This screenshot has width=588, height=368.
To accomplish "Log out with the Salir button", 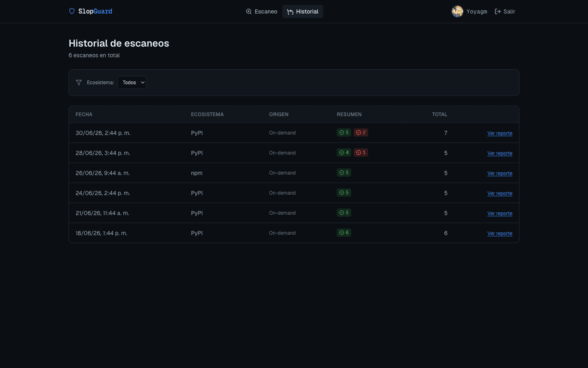I will pos(505,11).
